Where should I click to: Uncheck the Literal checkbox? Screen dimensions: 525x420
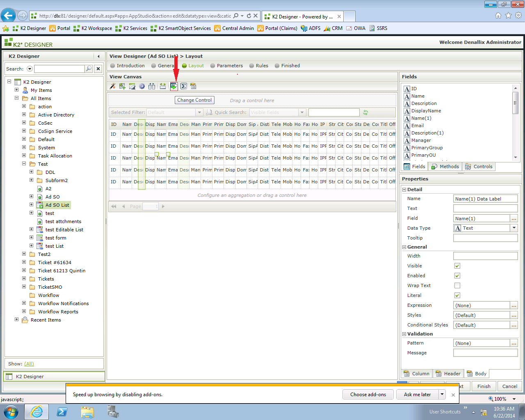457,295
